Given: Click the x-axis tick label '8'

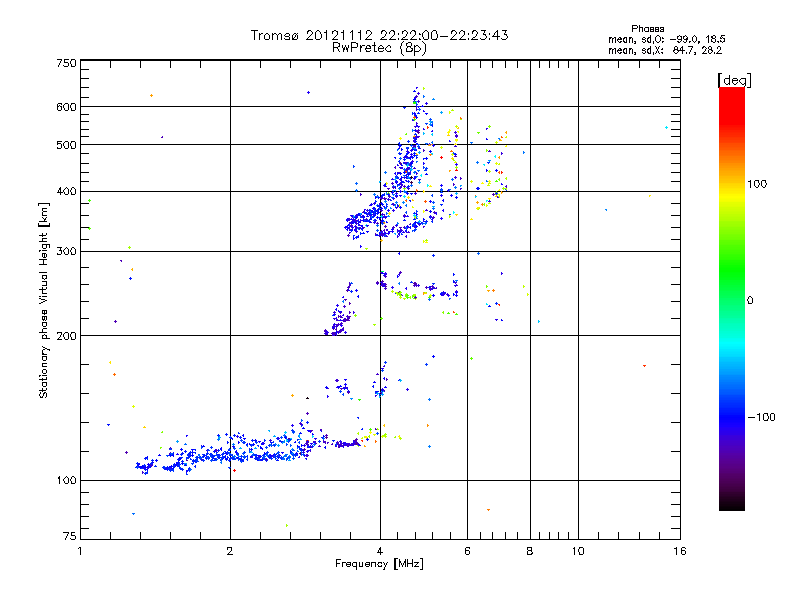Looking at the screenshot, I should pyautogui.click(x=530, y=551).
